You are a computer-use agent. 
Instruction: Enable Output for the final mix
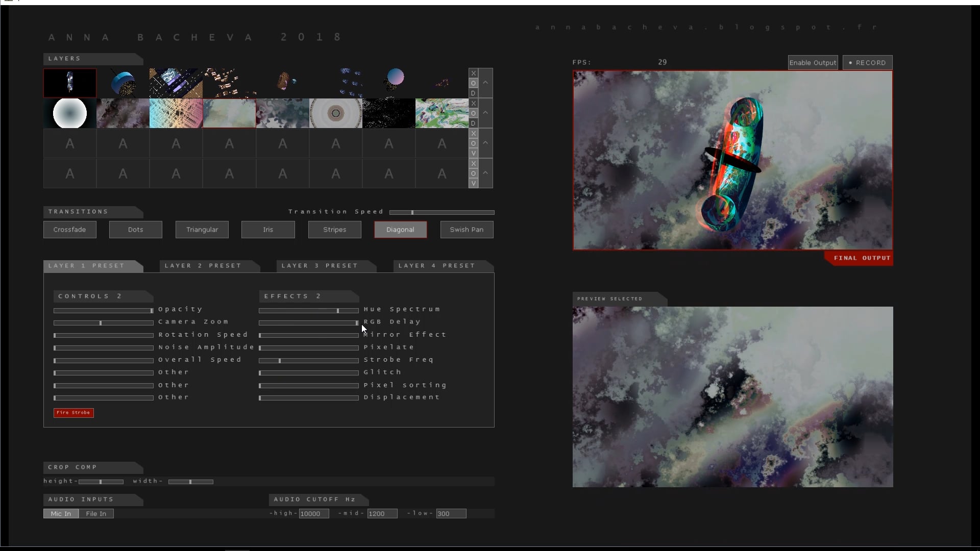tap(813, 62)
